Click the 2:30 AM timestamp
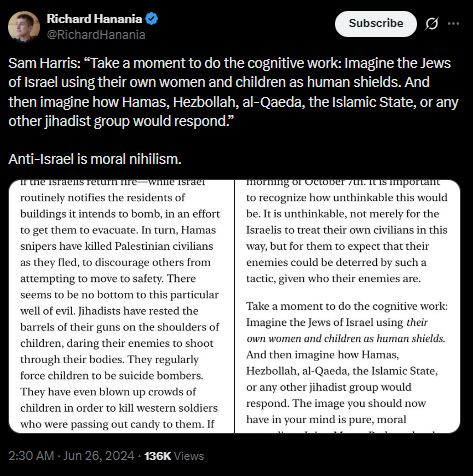Image resolution: width=473 pixels, height=476 pixels. pos(31,456)
